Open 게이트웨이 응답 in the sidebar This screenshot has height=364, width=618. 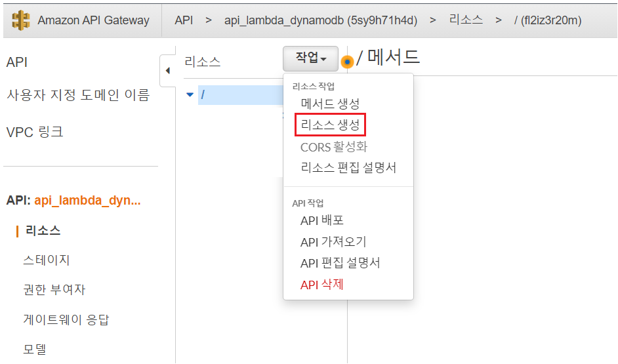pyautogui.click(x=66, y=319)
